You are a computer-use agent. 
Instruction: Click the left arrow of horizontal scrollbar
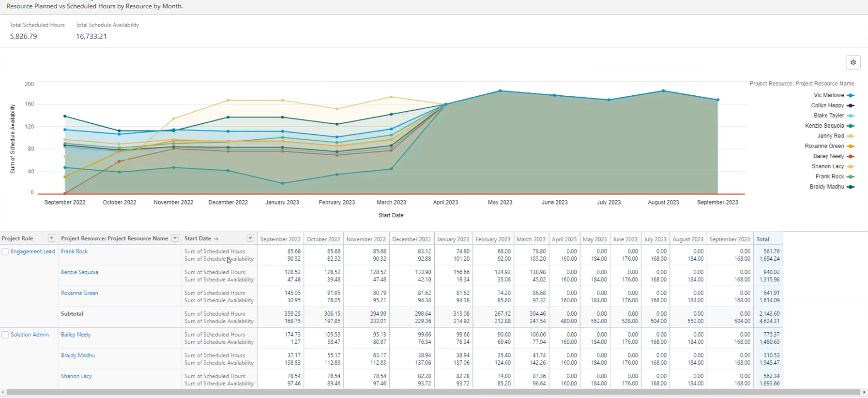tap(3, 392)
